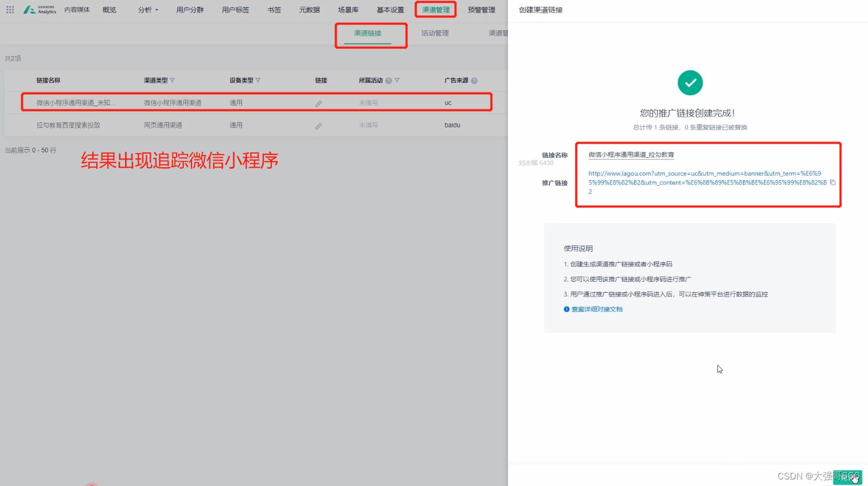Filter by 设备类型 column funnel
868x486 pixels.
coord(258,80)
